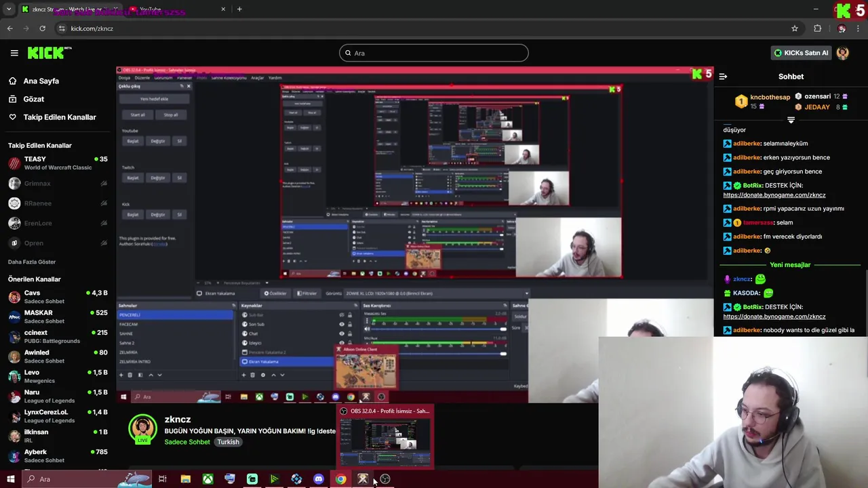The image size is (868, 488).
Task: Toggle Son Sub lock in streamed OBS
Action: (x=350, y=324)
